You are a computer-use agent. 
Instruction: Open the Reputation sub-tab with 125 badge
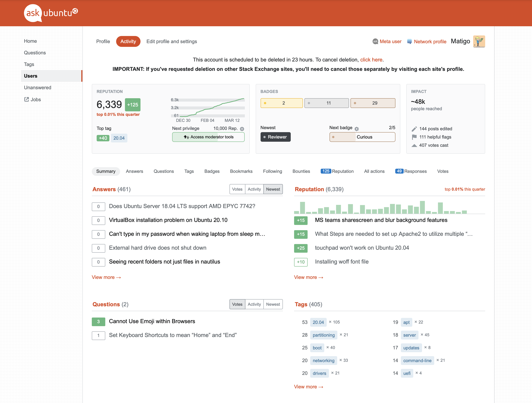337,171
